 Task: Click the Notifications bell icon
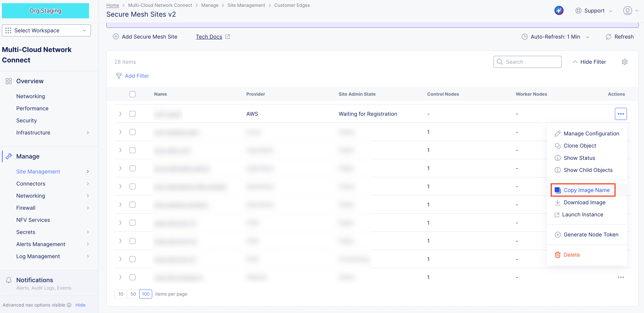9,280
